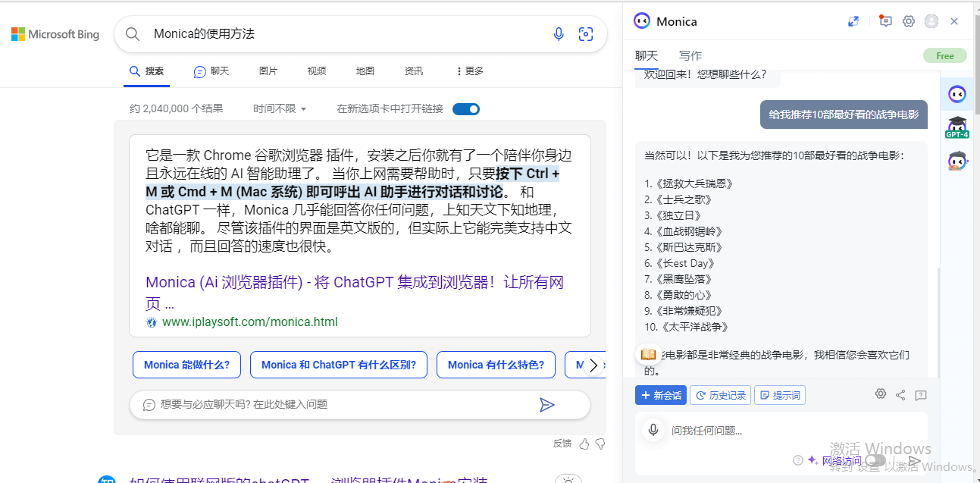Select the third bot avatar below GPT-4
The width and height of the screenshot is (980, 483).
(x=957, y=161)
